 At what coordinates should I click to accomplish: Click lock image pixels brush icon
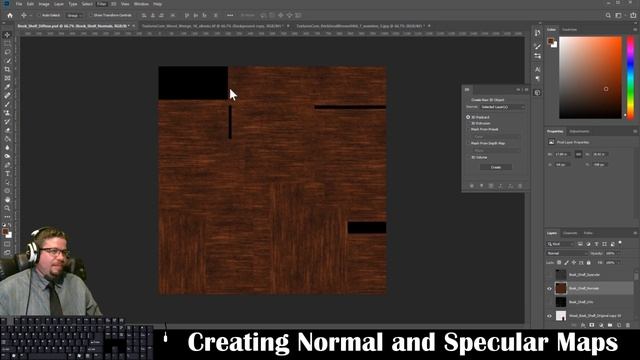click(x=567, y=262)
